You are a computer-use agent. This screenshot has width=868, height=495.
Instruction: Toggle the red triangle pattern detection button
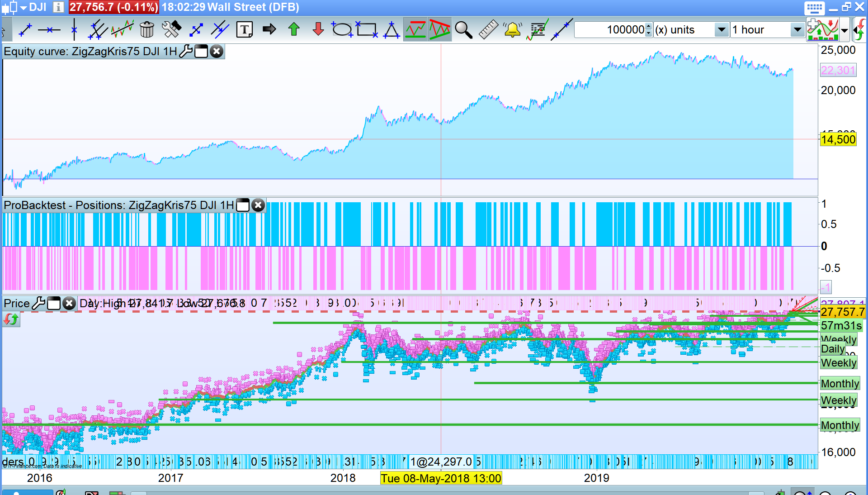439,30
